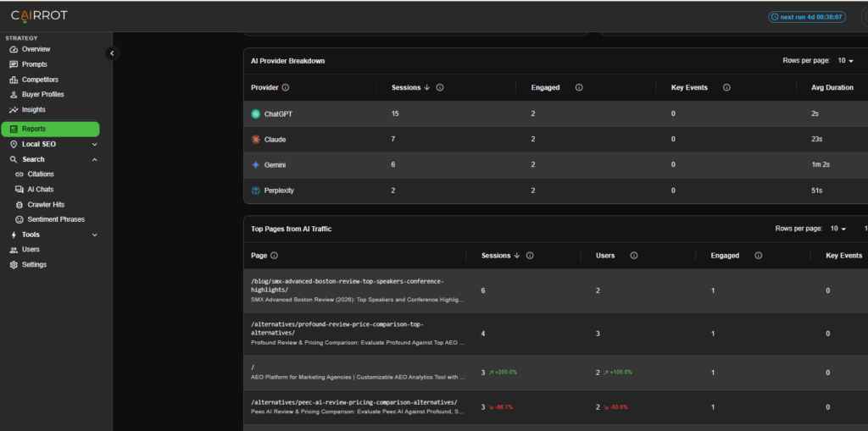Sort Top Pages by Sessions
The width and height of the screenshot is (868, 431).
tap(500, 256)
